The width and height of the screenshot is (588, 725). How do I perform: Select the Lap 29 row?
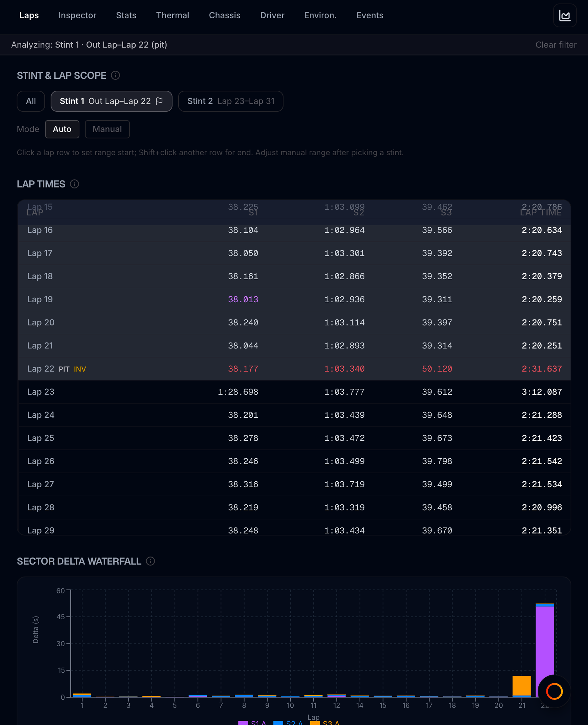click(x=294, y=528)
